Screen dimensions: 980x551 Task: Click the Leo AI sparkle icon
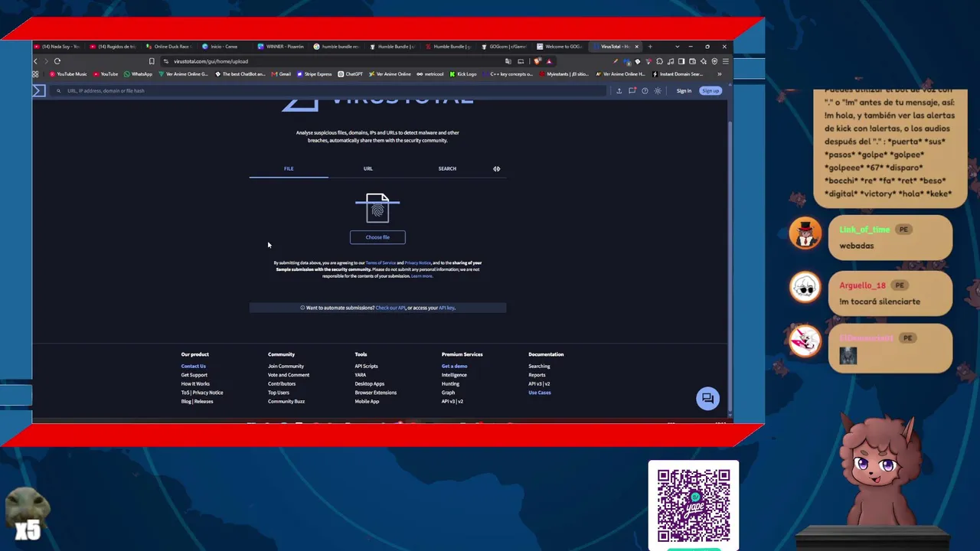[704, 61]
